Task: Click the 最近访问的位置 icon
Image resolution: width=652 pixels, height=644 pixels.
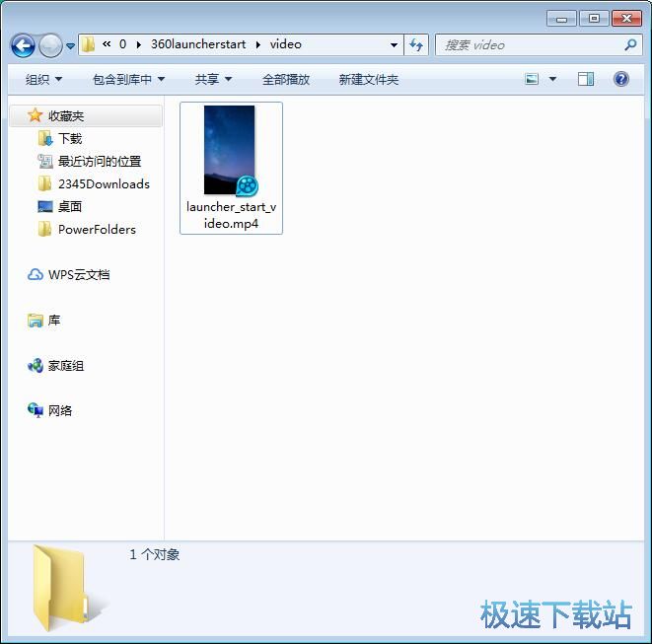Action: (45, 161)
